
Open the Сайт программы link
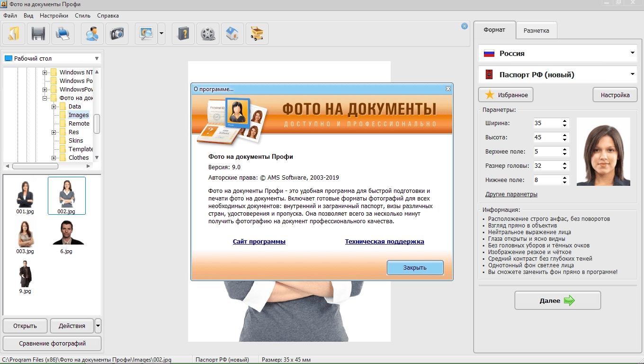pyautogui.click(x=259, y=241)
